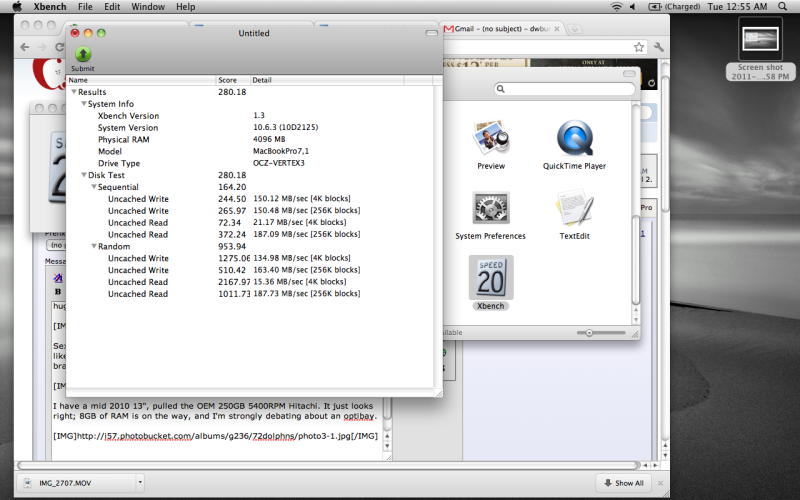Click the Finder window vertical scrollbar
The height and width of the screenshot is (500, 800).
pyautogui.click(x=636, y=260)
